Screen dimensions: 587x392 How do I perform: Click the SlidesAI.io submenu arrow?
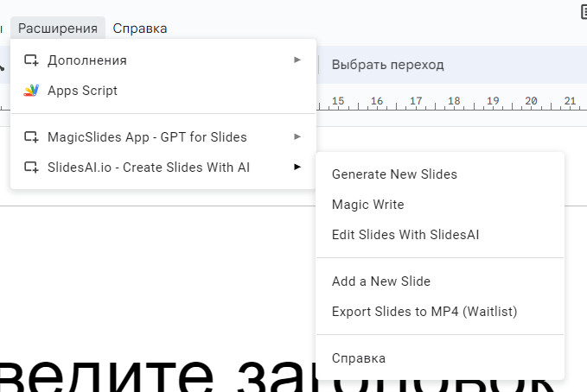coord(297,168)
